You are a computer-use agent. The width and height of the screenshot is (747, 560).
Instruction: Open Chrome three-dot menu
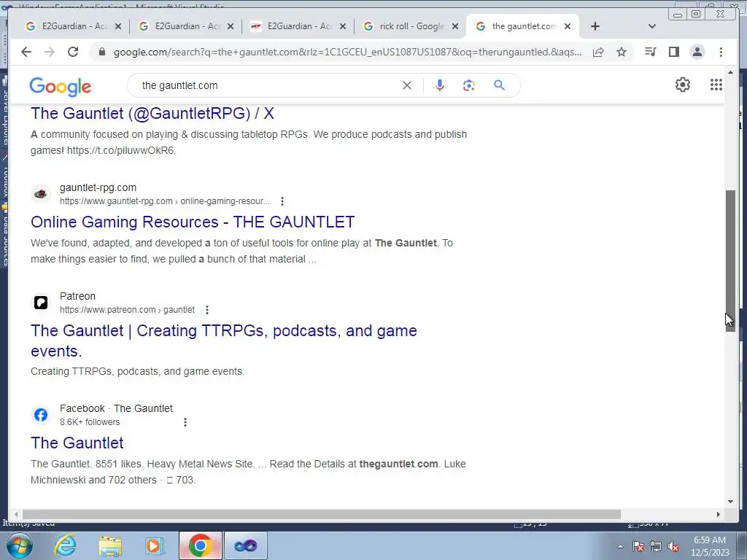tap(721, 52)
